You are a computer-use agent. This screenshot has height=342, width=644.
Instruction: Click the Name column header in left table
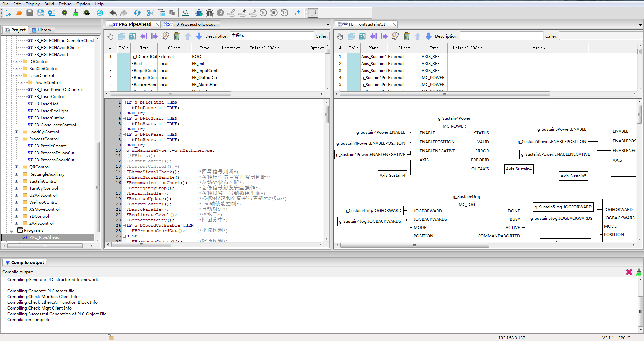click(x=144, y=48)
